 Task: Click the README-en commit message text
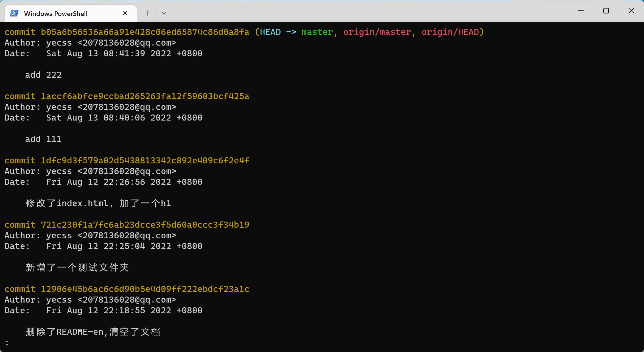93,332
